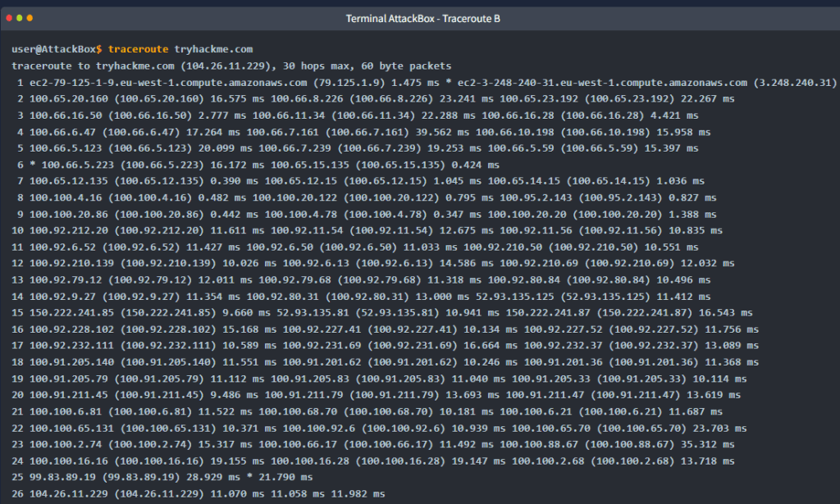Screen dimensions: 840x504
Task: Click '15.397 ms' in hop 5
Action: 671,148
